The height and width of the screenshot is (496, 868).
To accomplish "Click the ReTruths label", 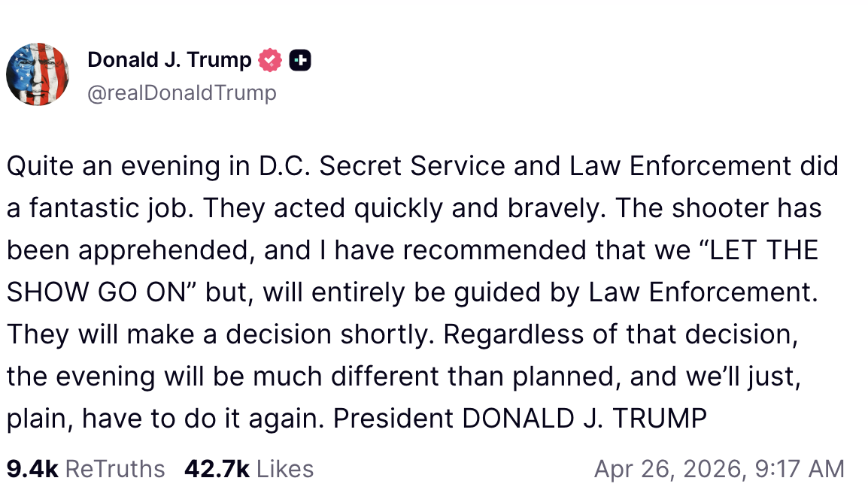I will pos(115,469).
